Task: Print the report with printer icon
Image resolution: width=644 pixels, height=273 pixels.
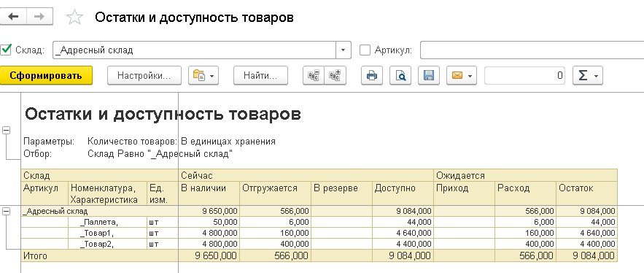Action: pyautogui.click(x=372, y=76)
